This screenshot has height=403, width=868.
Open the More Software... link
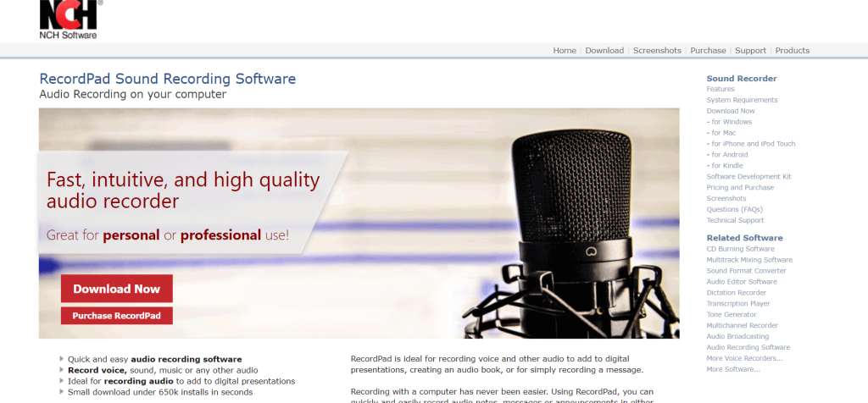click(x=733, y=369)
